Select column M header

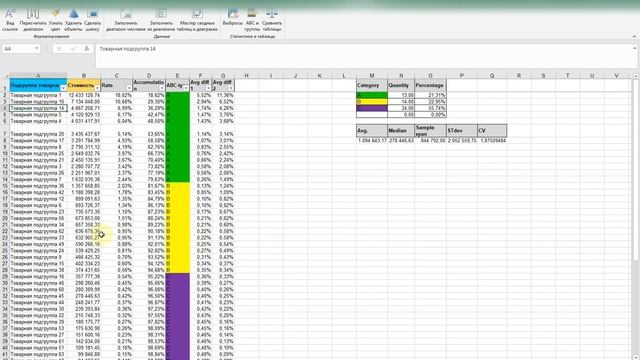372,76
